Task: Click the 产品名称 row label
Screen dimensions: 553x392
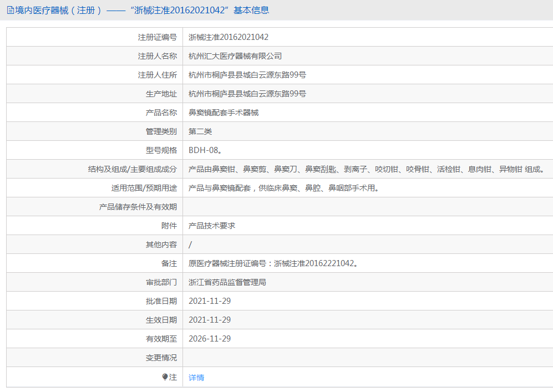Action: coord(161,113)
